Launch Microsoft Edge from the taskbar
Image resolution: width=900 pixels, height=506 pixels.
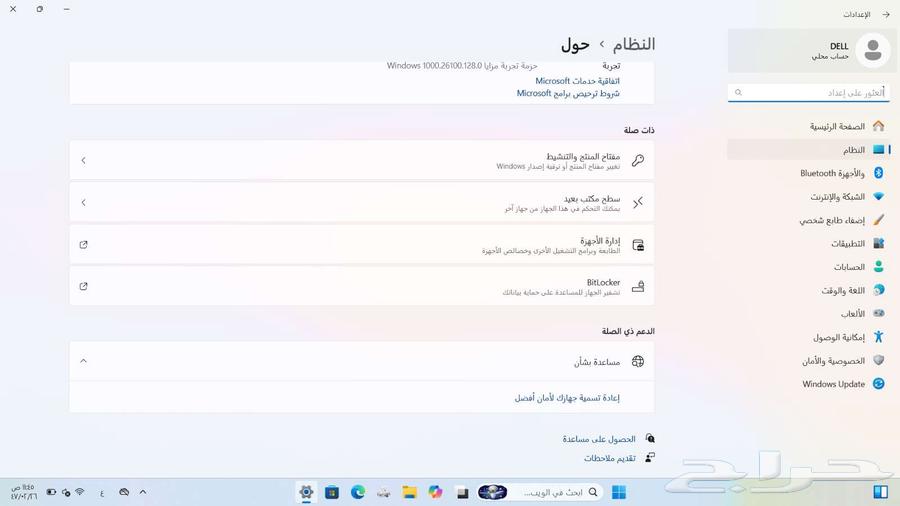tap(358, 492)
